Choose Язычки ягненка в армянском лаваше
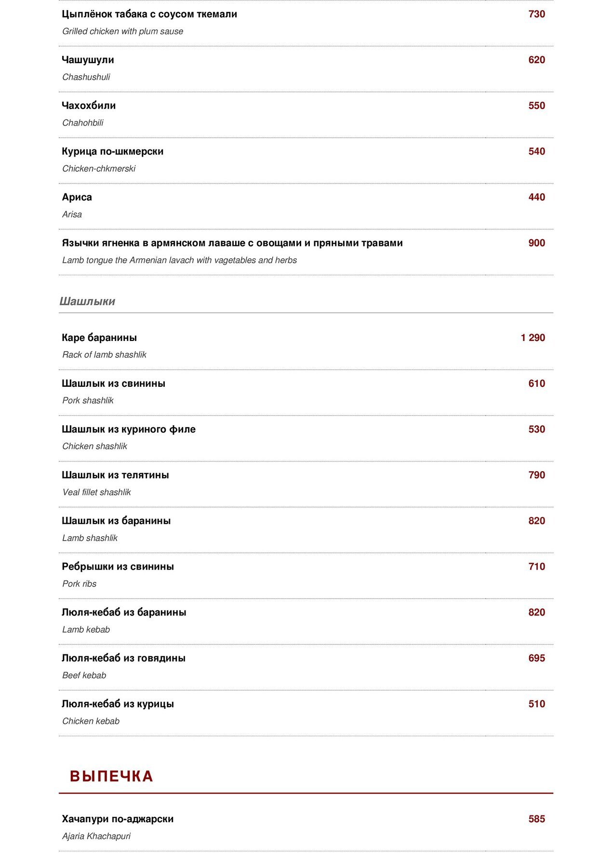This screenshot has height=868, width=613. point(232,243)
